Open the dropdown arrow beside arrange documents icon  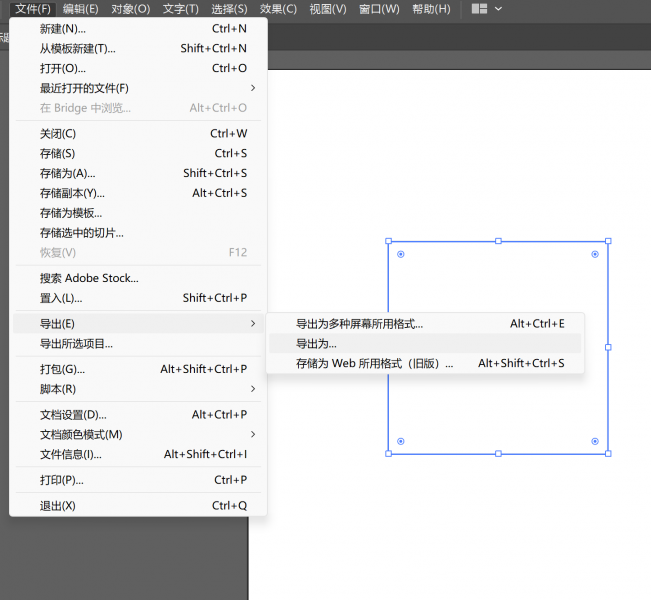pyautogui.click(x=499, y=9)
